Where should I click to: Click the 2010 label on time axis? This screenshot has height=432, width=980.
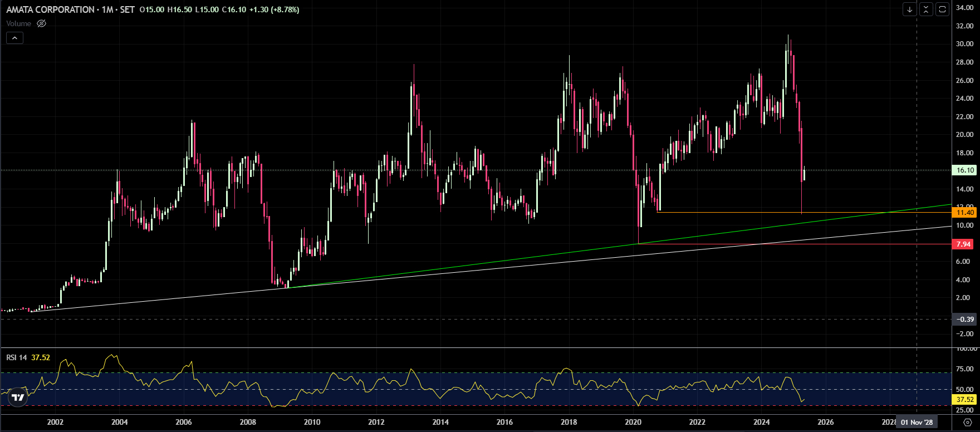point(312,422)
